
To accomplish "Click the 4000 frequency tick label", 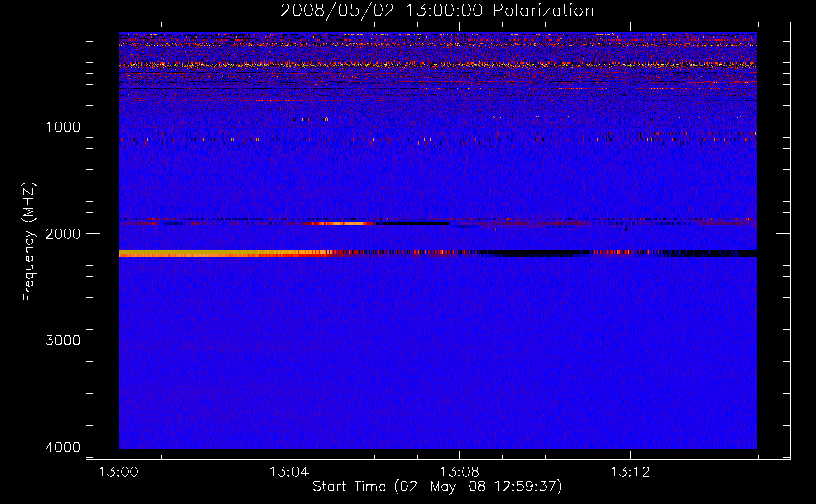I will pos(63,447).
